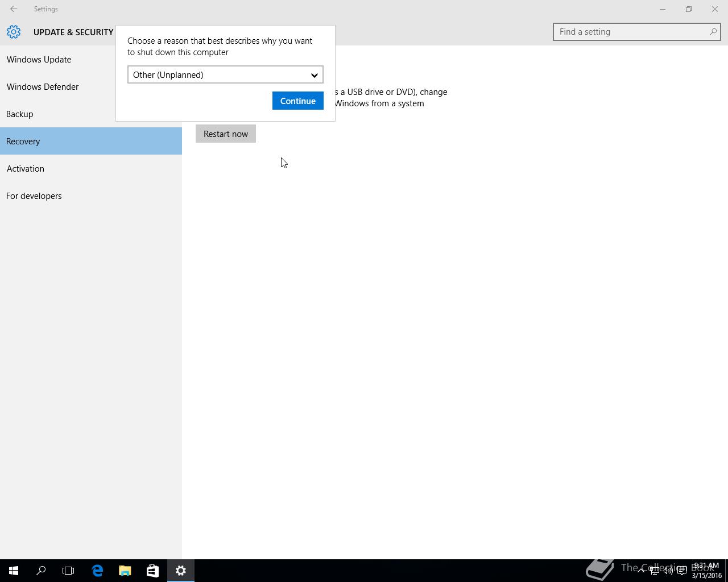The height and width of the screenshot is (582, 728).
Task: Open taskbar Search
Action: (x=41, y=571)
